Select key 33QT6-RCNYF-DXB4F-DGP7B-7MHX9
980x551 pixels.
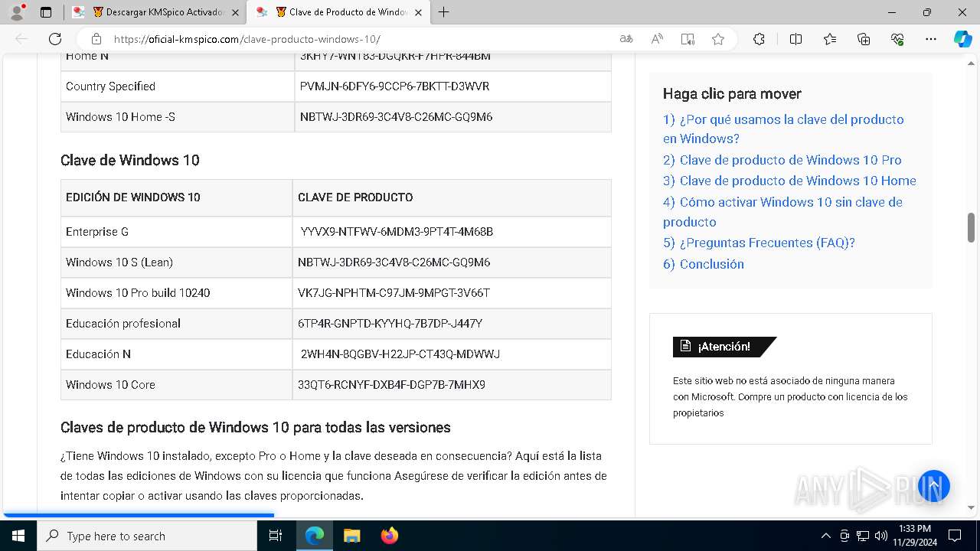(x=391, y=385)
